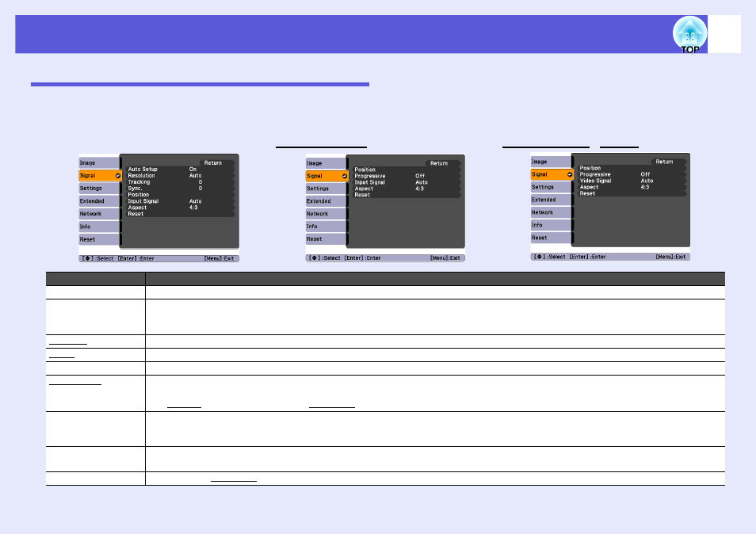
Task: Select Progressive in the menu with Video Signal
Action: pos(595,174)
